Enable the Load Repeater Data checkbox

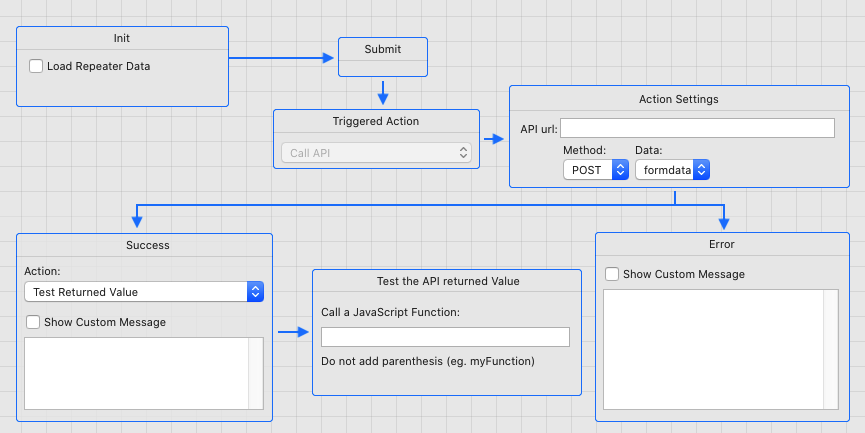[37, 67]
